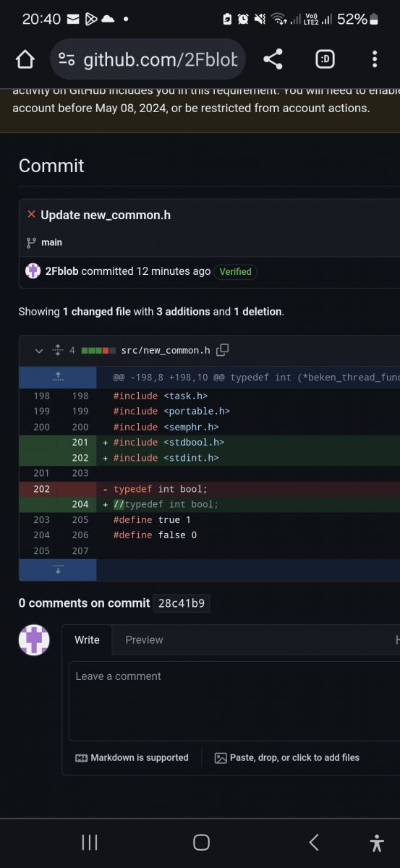Tap the share icon in browser toolbar
Screen dimensions: 400x868
coord(273,59)
